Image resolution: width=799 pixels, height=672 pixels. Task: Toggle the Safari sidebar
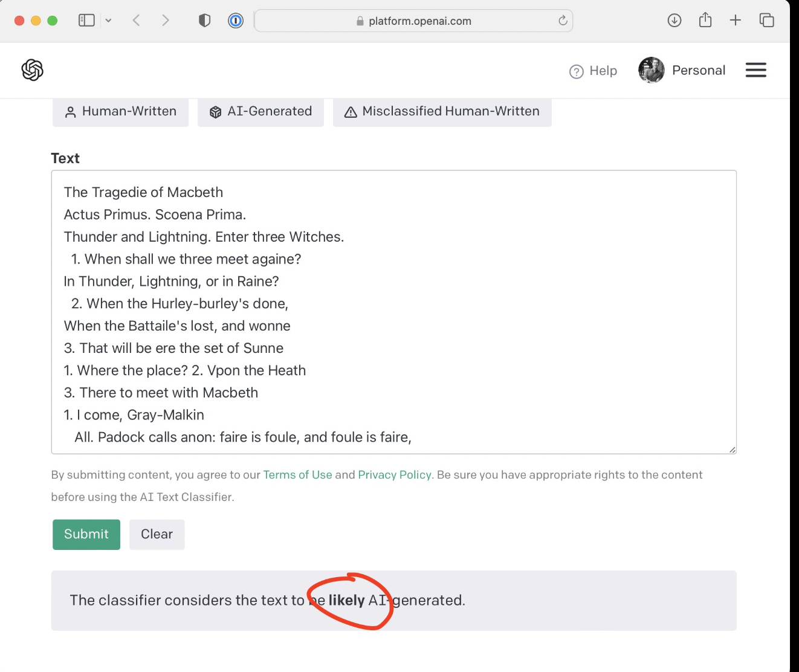86,20
